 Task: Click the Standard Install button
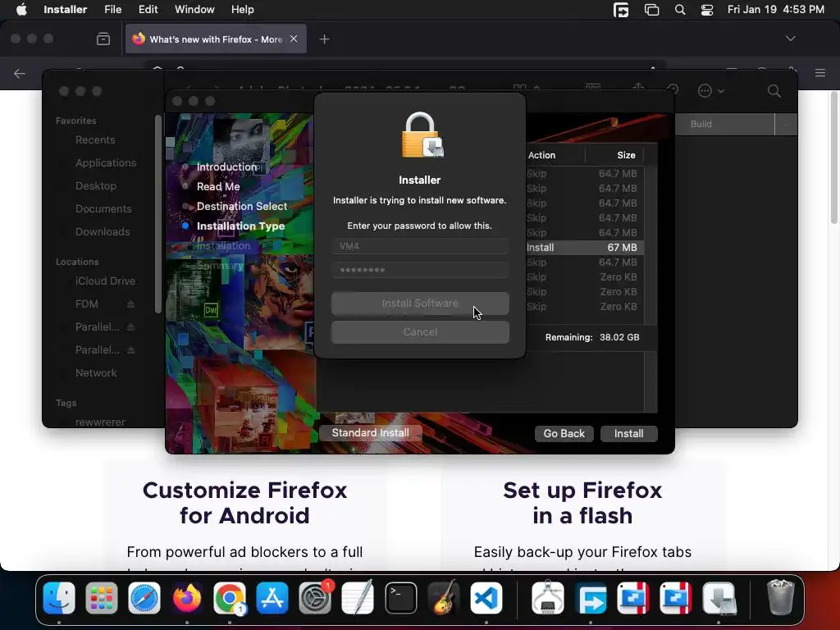[370, 433]
